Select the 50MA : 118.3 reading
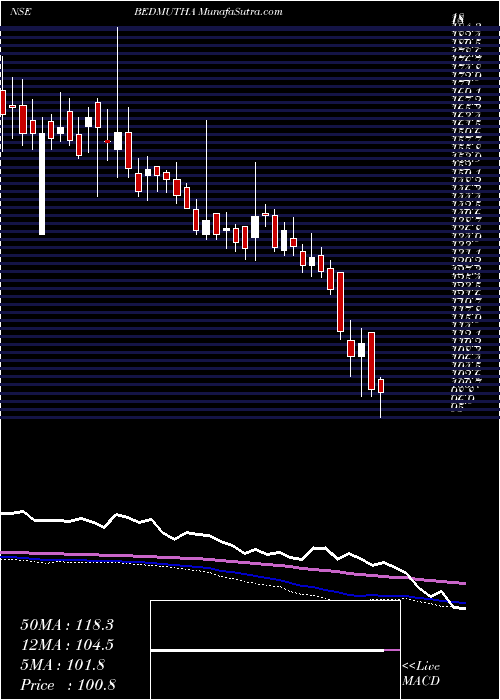The height and width of the screenshot is (700, 500). point(67,625)
